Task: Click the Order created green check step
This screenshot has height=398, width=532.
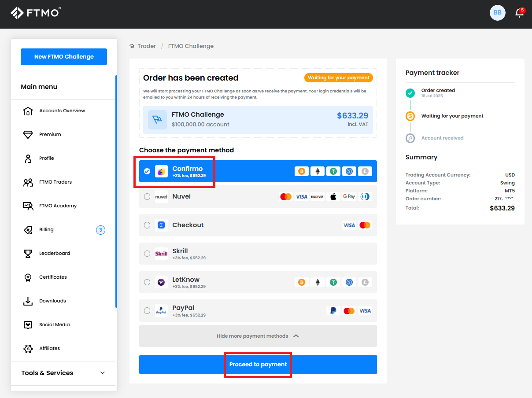Action: pyautogui.click(x=410, y=93)
